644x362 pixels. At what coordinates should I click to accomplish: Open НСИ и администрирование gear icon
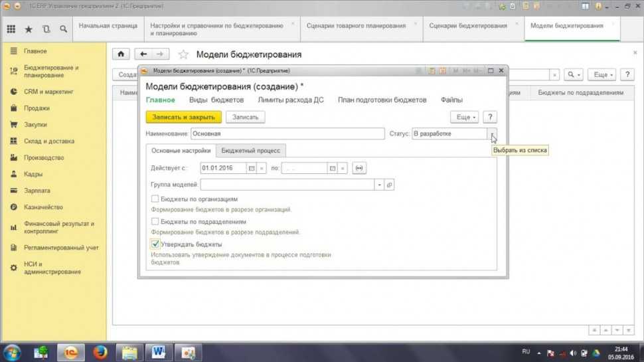coord(13,268)
